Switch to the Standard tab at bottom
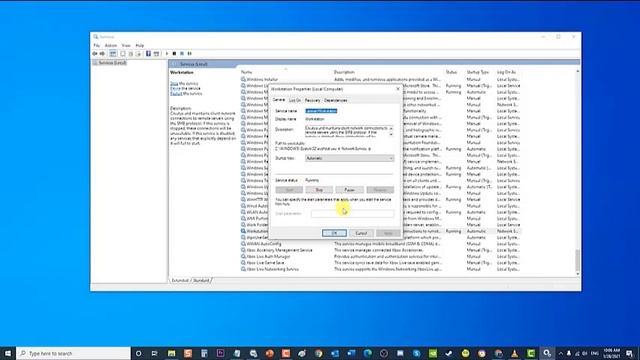The height and width of the screenshot is (360, 640). [x=201, y=280]
